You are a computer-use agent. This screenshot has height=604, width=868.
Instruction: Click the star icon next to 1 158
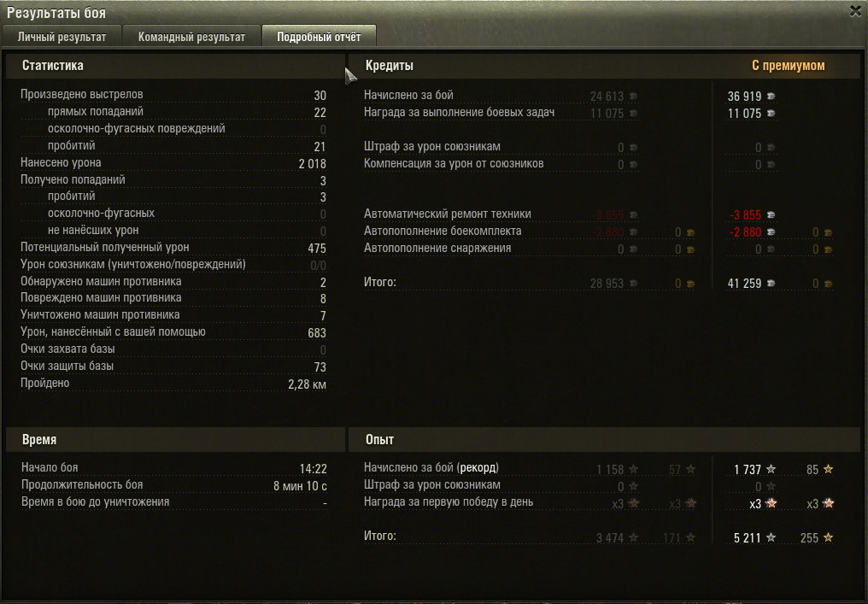[634, 470]
